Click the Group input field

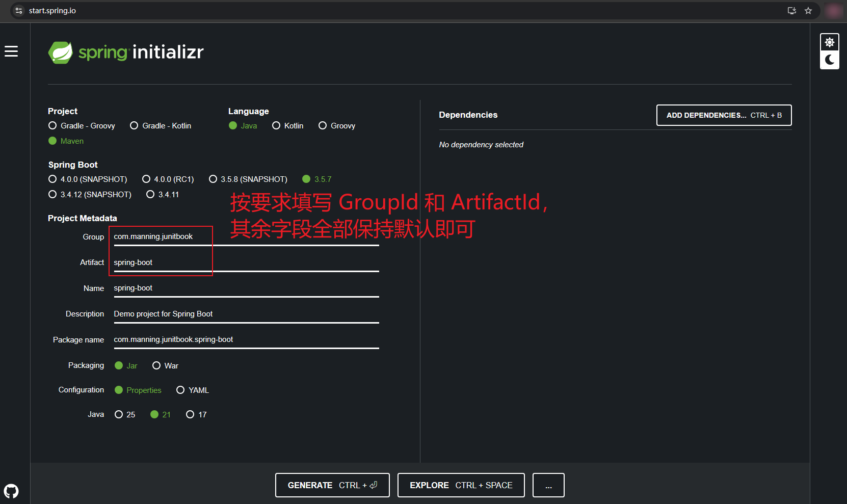point(246,237)
